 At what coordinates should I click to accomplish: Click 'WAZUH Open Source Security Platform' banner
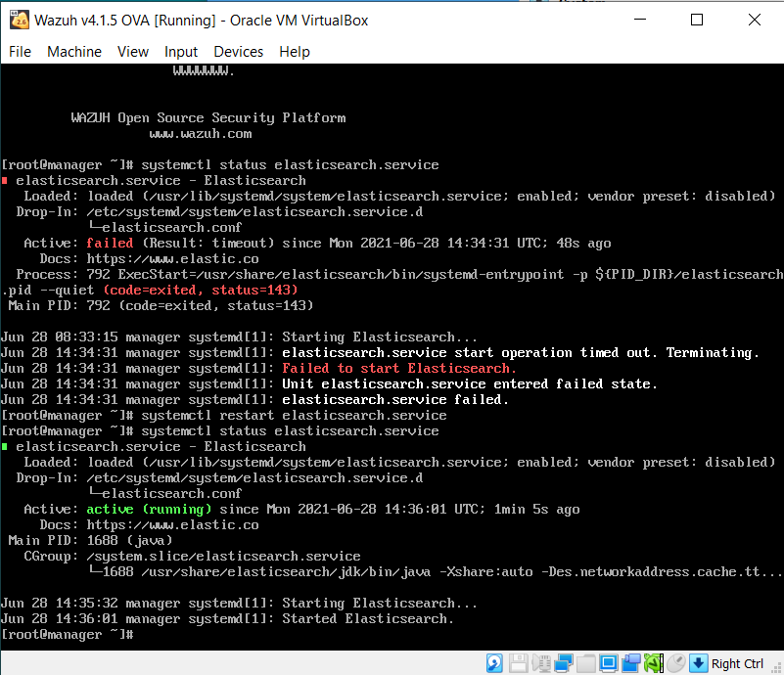coord(208,118)
